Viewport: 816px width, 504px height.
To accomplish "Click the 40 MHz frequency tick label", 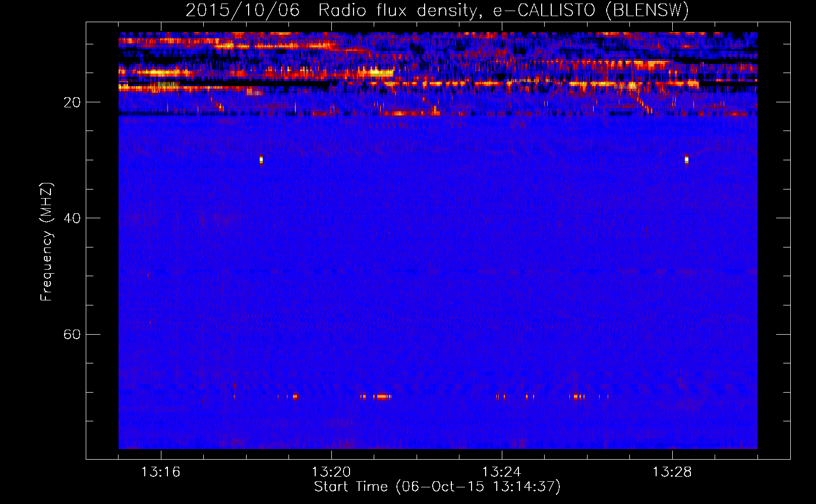I will 72,218.
